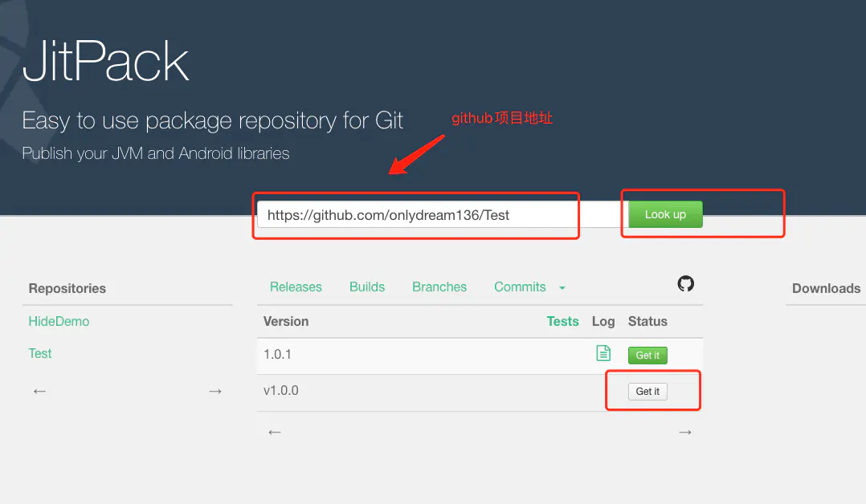The width and height of the screenshot is (866, 504).
Task: Switch to the Releases tab
Action: (x=296, y=287)
